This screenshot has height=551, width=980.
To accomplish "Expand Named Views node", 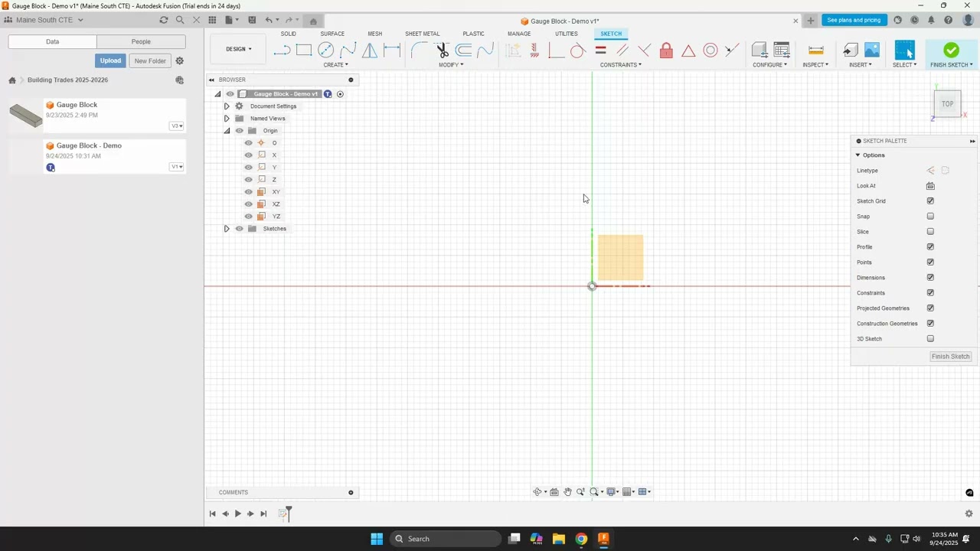I will [x=227, y=119].
